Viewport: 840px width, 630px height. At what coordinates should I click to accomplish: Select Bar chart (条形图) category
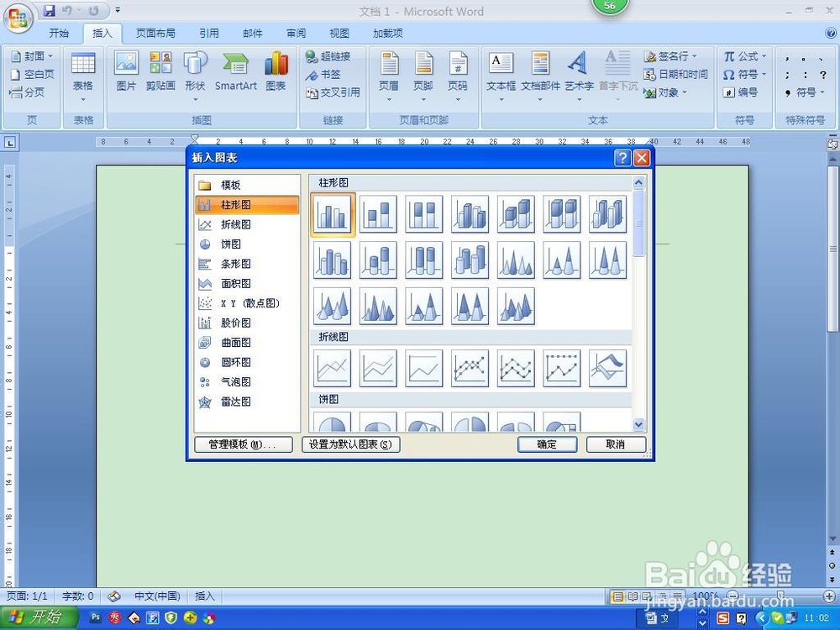pos(247,264)
